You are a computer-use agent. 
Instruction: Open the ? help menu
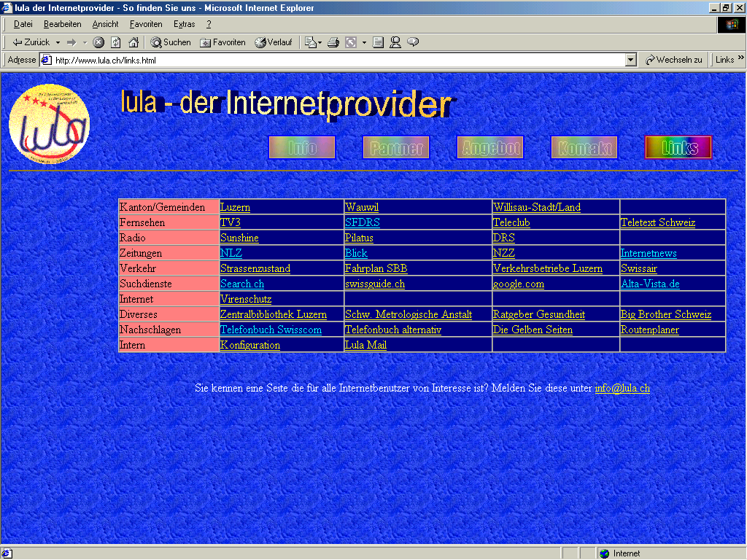point(209,24)
